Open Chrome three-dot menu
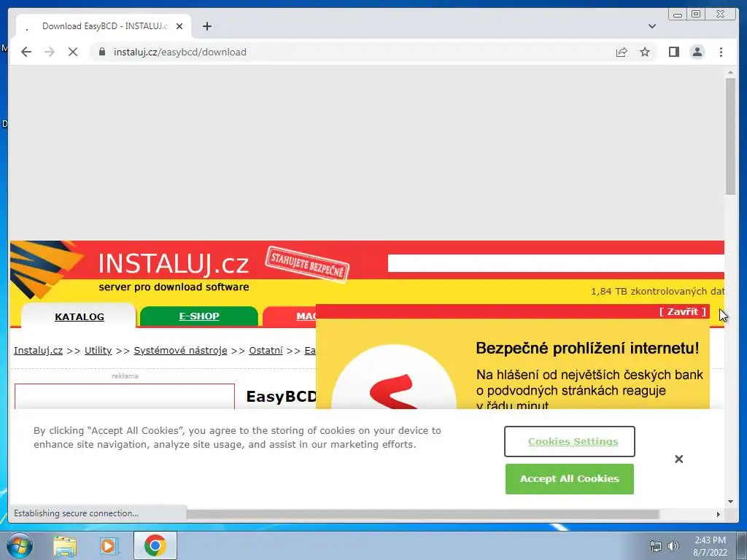 (x=721, y=52)
